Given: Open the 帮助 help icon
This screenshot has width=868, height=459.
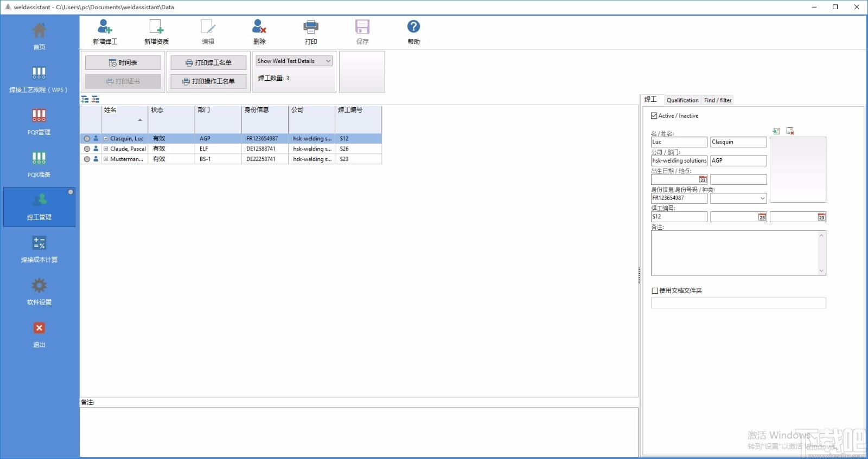Looking at the screenshot, I should pyautogui.click(x=413, y=27).
